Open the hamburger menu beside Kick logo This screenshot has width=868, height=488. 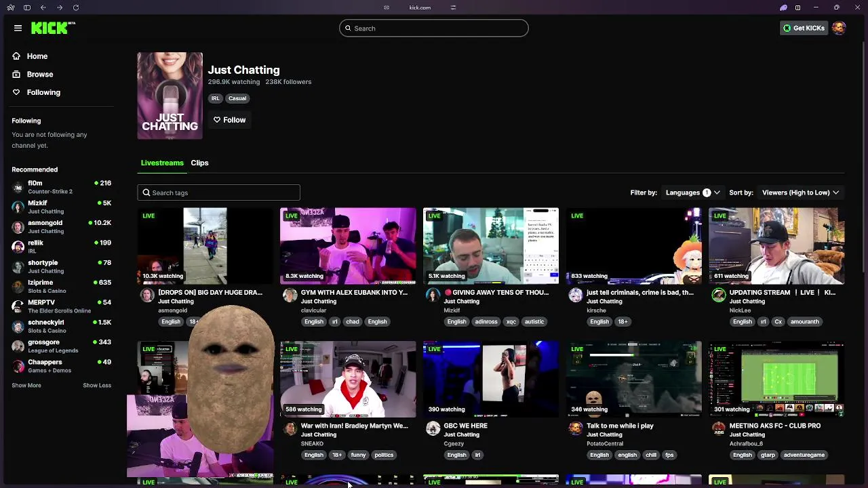point(18,28)
